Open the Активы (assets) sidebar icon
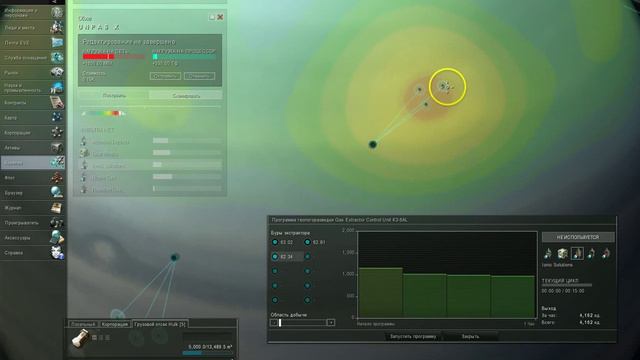This screenshot has width=640, height=360. (57, 147)
